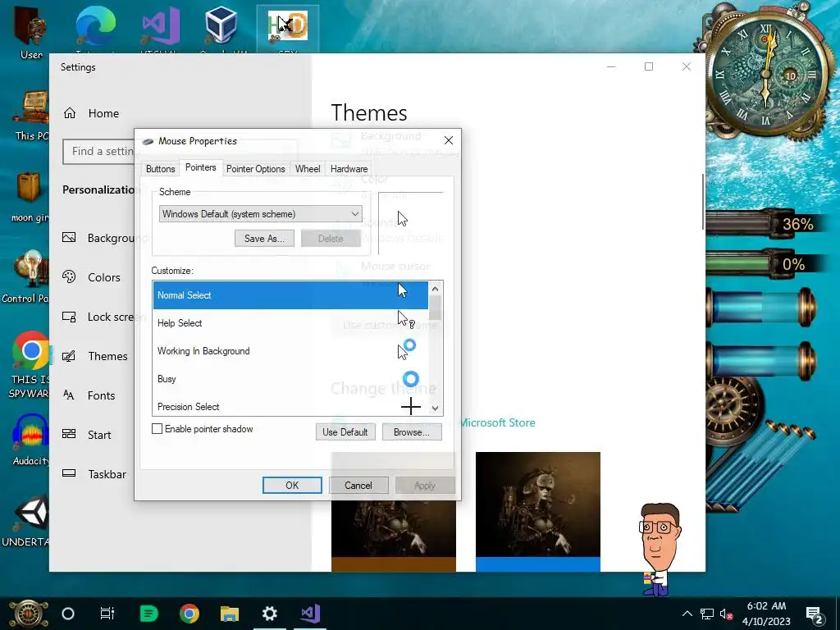The image size is (840, 630).
Task: Select the Busy pointer row
Action: pyautogui.click(x=290, y=379)
